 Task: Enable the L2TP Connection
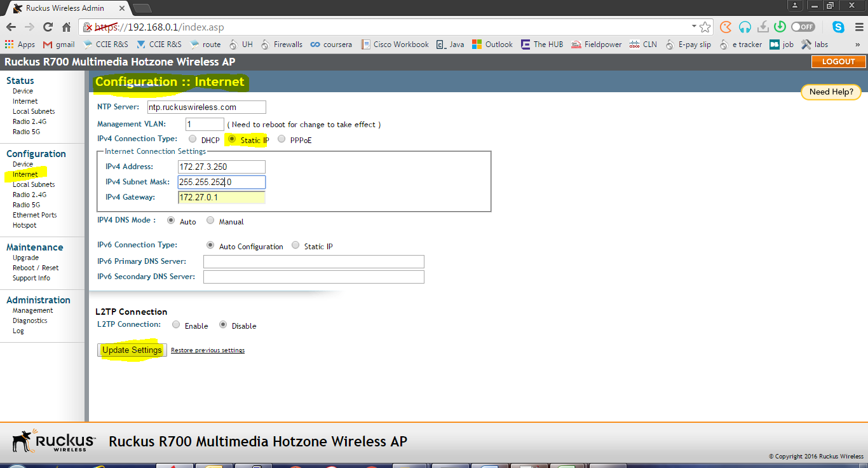pos(175,325)
